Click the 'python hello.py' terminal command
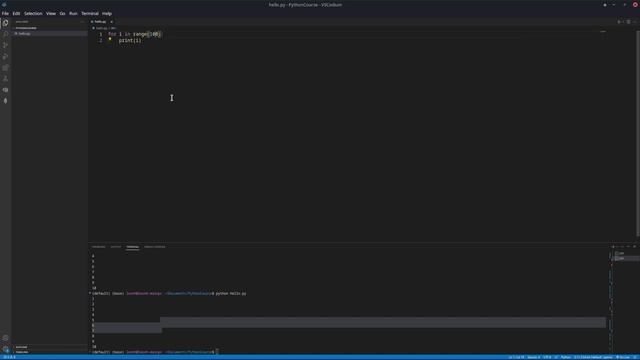 pos(231,293)
